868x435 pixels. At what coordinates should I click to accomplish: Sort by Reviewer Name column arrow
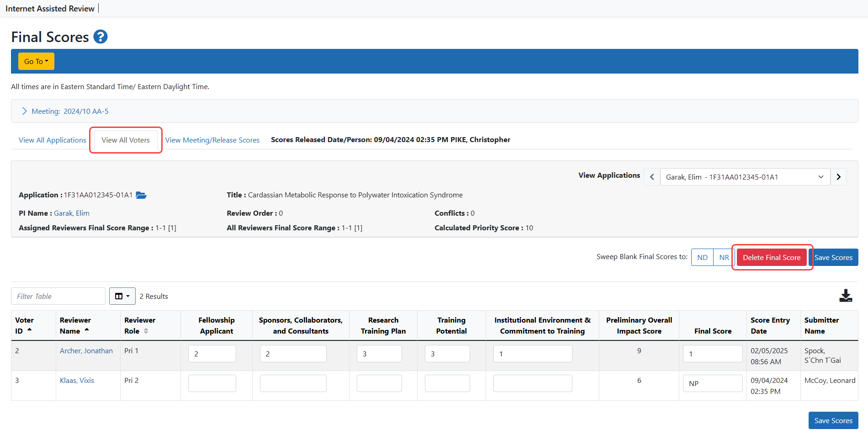click(x=87, y=329)
